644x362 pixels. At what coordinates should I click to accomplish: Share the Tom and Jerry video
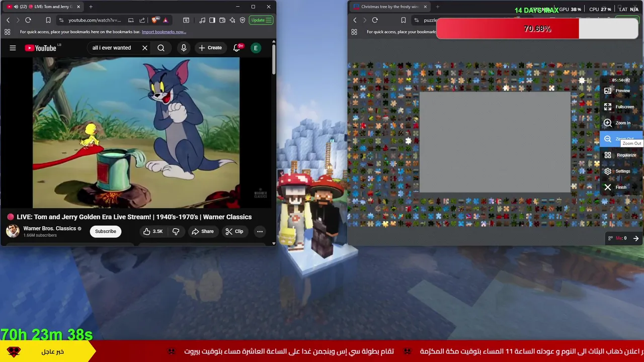[202, 231]
